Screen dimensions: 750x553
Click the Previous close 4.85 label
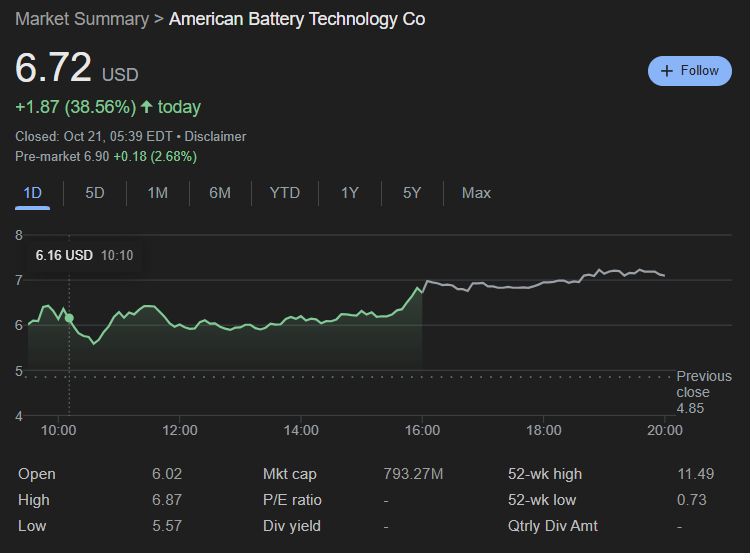tap(703, 392)
